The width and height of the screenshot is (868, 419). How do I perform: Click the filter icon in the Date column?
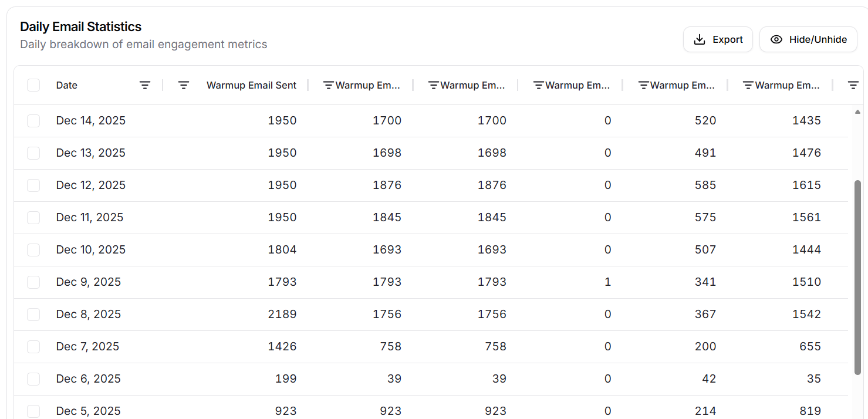(x=145, y=85)
